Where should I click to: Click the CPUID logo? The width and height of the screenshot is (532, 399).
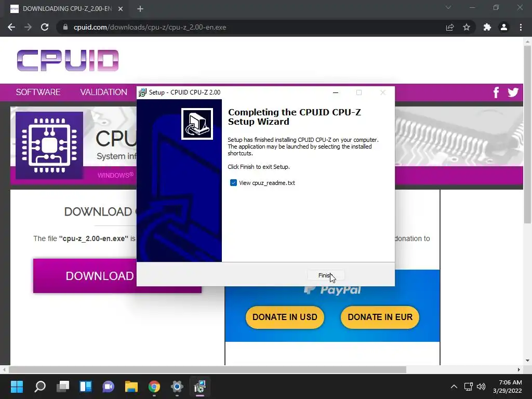click(x=68, y=60)
